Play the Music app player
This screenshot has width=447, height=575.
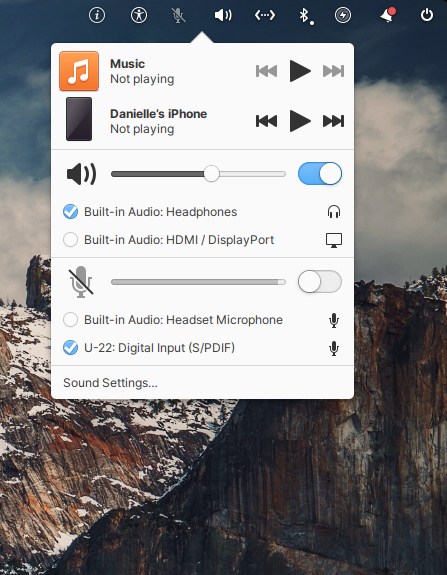[300, 71]
